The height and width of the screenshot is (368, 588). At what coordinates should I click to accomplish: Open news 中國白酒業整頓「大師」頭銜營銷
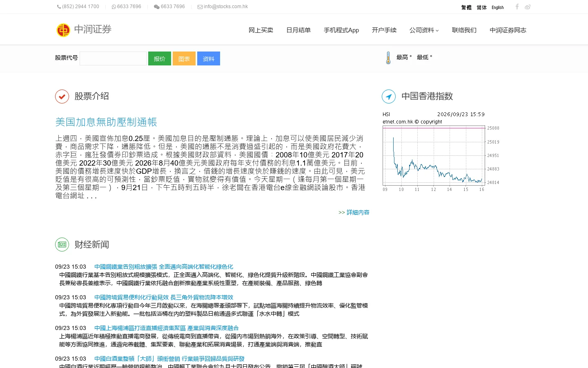pyautogui.click(x=169, y=359)
